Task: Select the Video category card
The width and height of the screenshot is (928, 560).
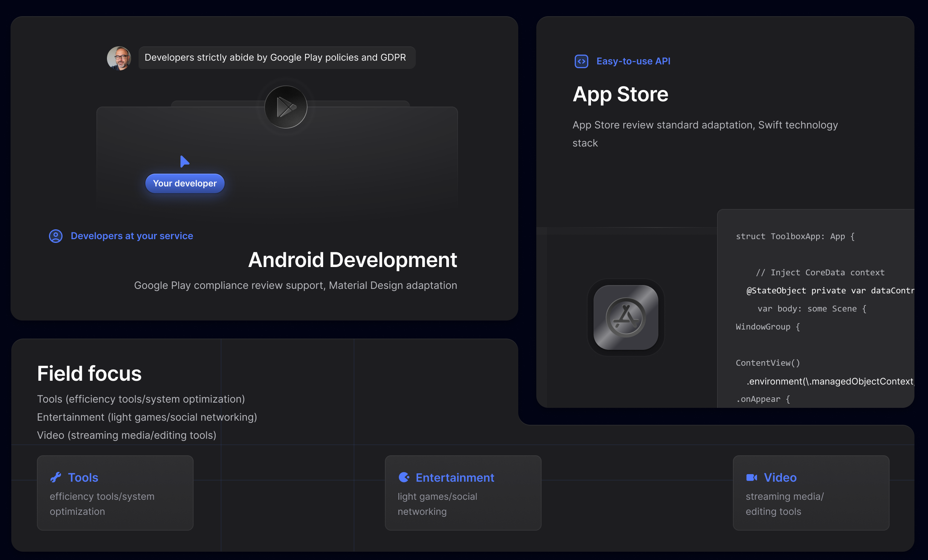Action: point(810,493)
